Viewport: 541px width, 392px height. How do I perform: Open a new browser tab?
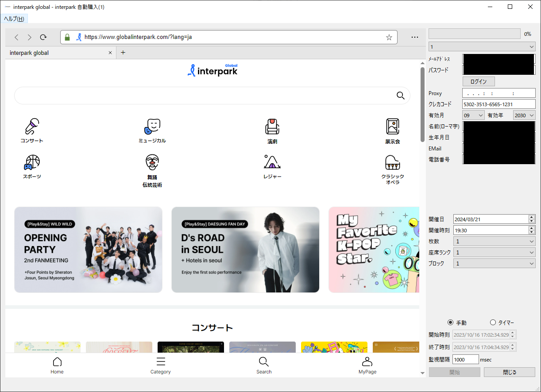pyautogui.click(x=123, y=53)
